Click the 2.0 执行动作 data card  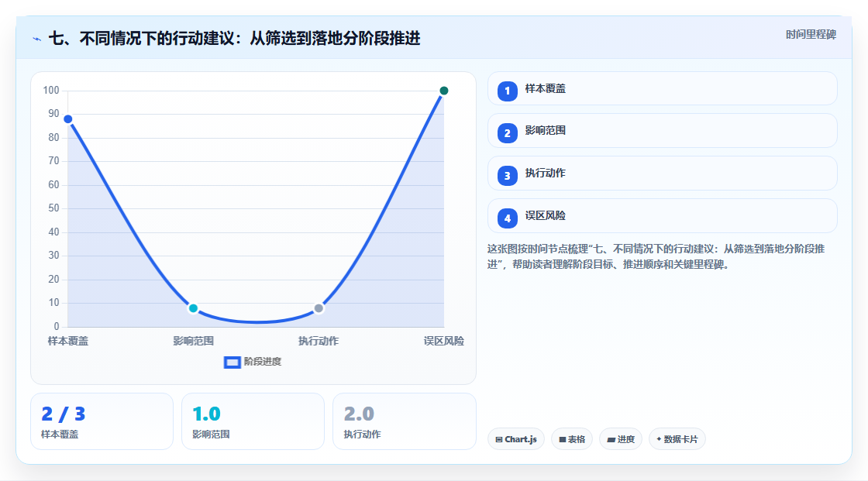pyautogui.click(x=404, y=422)
